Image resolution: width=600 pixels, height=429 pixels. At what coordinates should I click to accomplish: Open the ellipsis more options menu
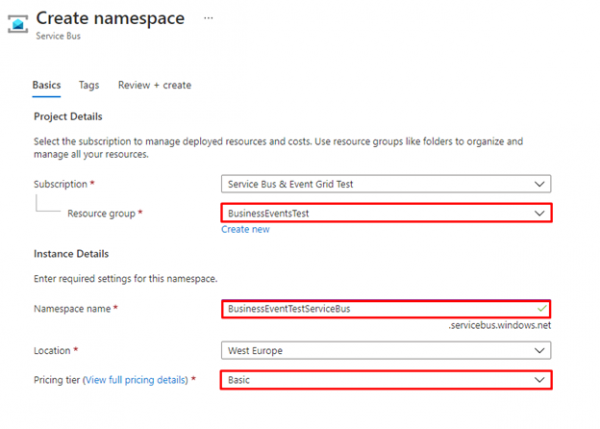coord(208,18)
